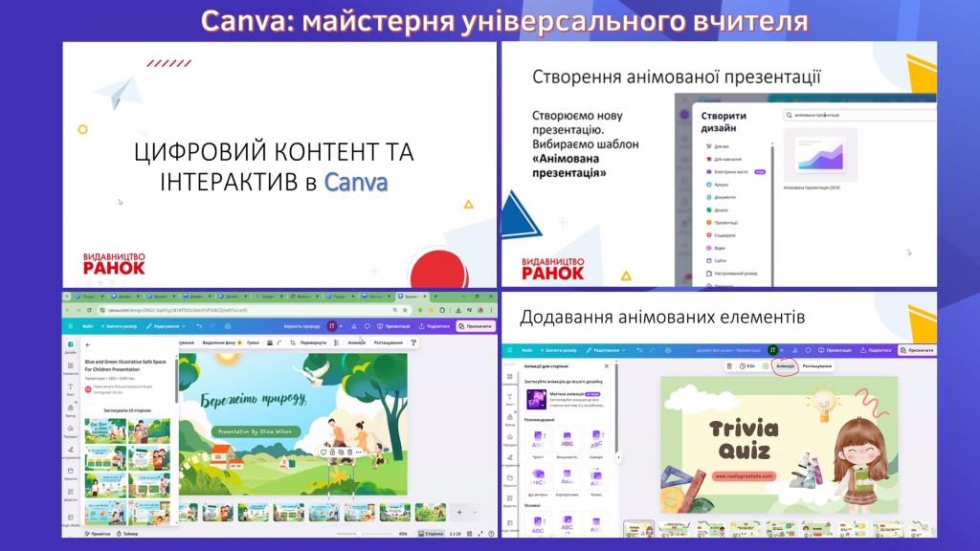Select Presentations in the Create design list

[x=724, y=221]
